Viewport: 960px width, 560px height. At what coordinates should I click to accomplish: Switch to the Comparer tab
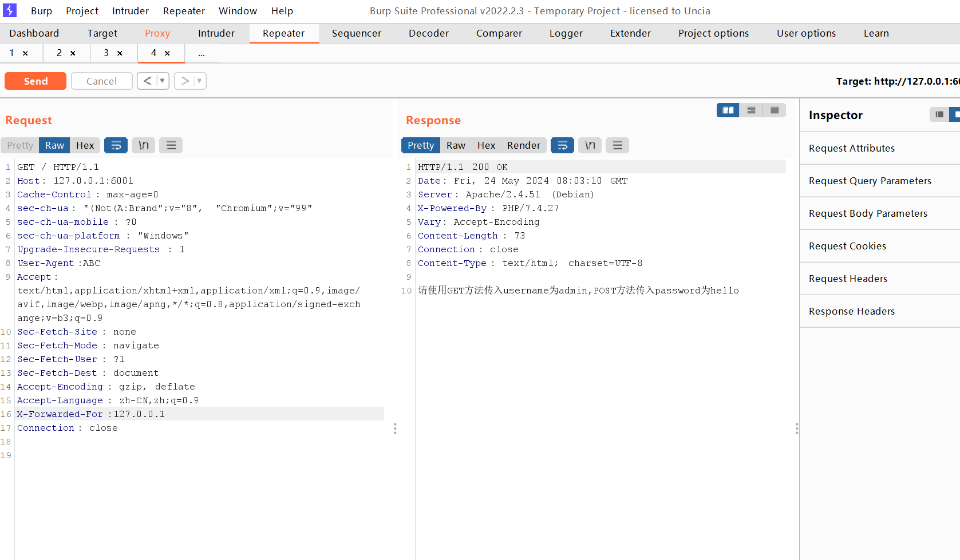point(499,33)
